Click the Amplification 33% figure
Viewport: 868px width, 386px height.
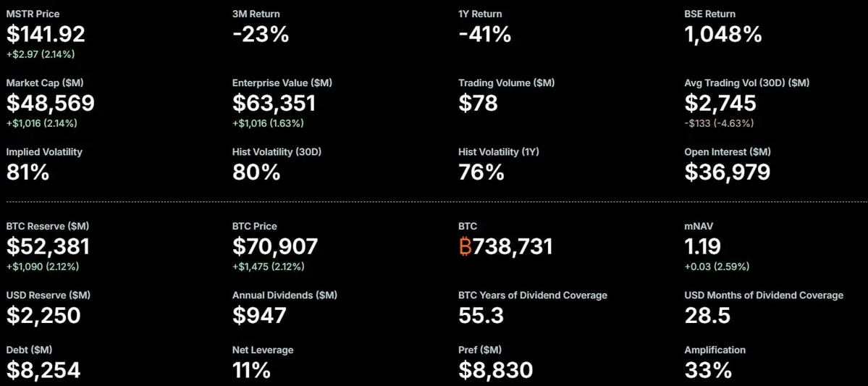(708, 369)
